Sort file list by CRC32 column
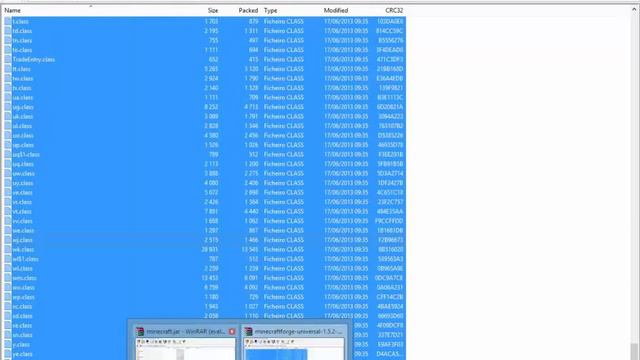 tap(394, 10)
